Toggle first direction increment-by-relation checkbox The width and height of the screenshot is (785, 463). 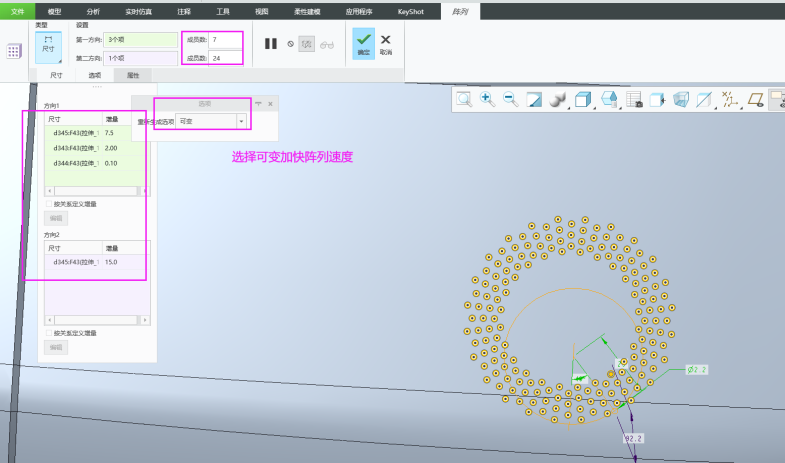(48, 203)
